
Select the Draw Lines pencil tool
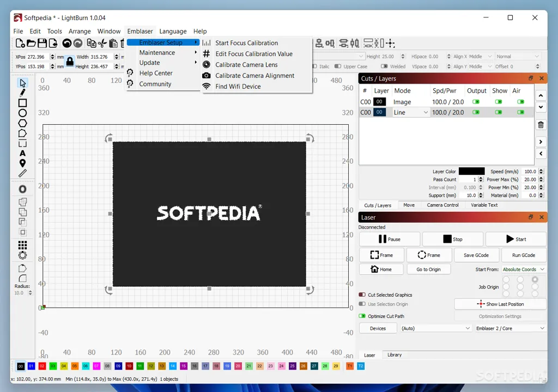pos(22,93)
